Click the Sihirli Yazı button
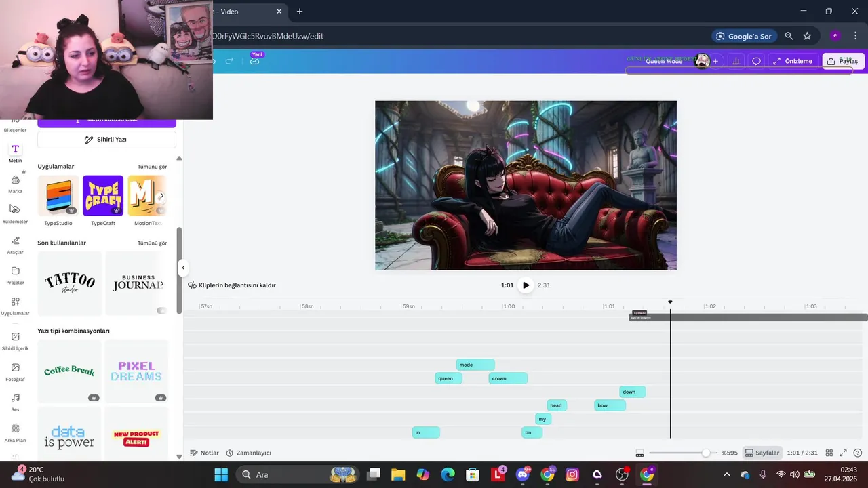The height and width of the screenshot is (488, 868). (x=106, y=140)
